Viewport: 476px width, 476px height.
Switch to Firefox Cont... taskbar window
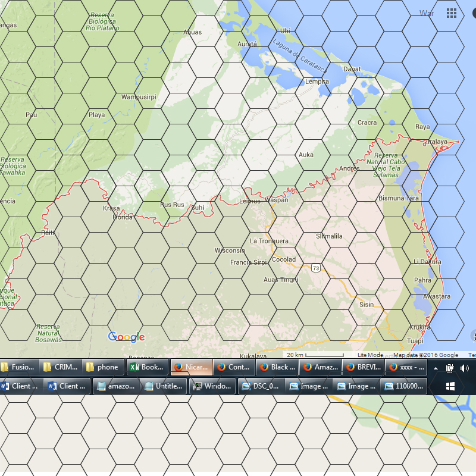point(234,367)
